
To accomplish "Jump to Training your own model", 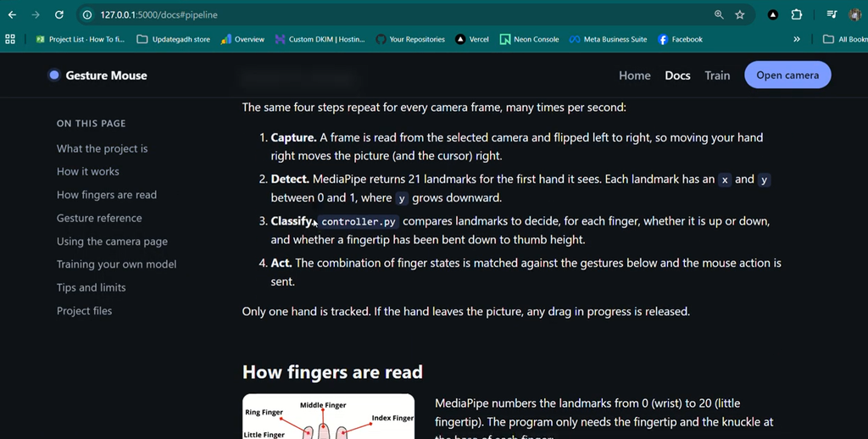I will [x=116, y=264].
